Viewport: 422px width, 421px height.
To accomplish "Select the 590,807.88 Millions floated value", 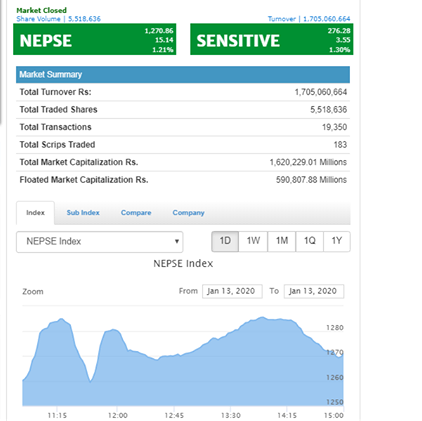I will coord(311,180).
